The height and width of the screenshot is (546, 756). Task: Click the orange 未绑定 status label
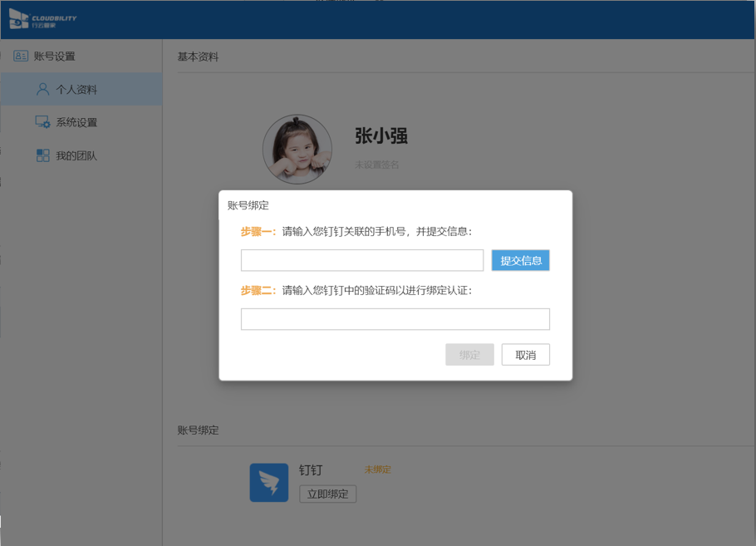377,470
